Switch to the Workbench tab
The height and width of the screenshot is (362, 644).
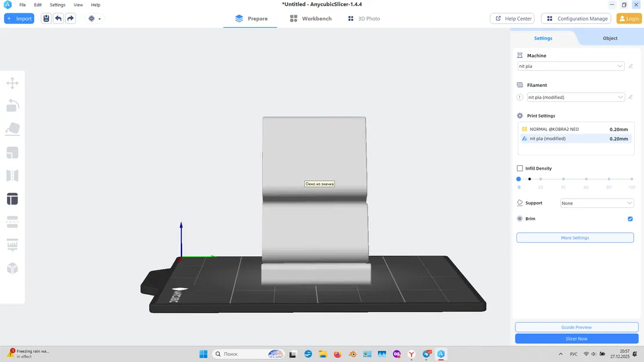[311, 19]
